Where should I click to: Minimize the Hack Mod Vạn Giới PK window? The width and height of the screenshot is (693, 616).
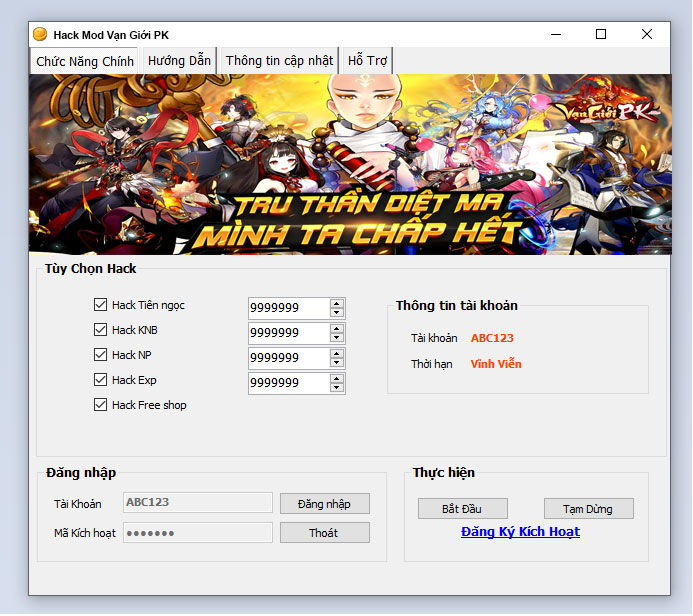(x=556, y=34)
